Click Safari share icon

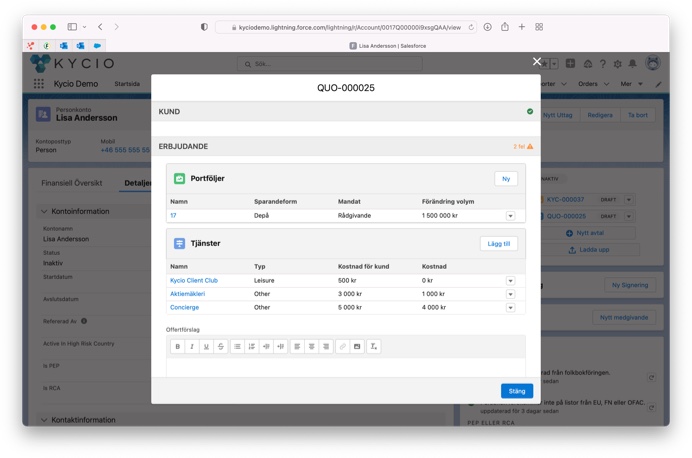click(x=505, y=26)
